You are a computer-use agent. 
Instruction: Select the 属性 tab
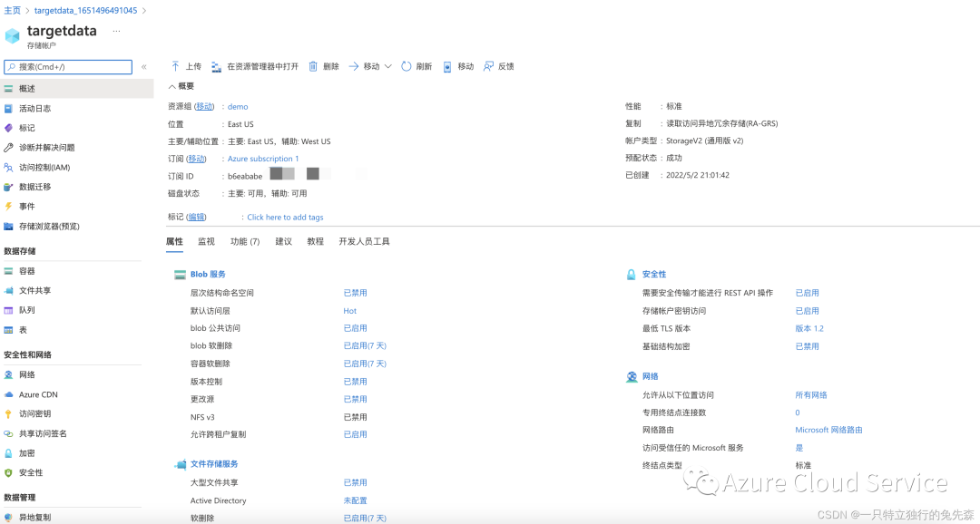[x=174, y=242]
